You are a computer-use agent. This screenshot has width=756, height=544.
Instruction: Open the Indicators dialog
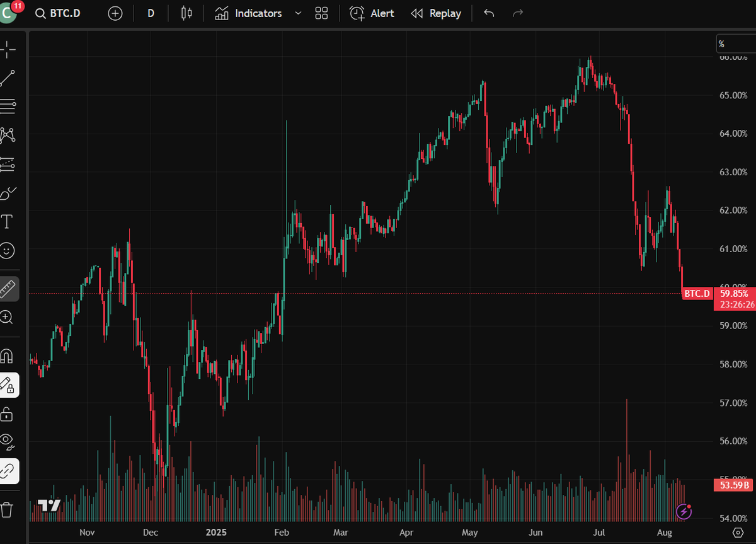tap(249, 13)
